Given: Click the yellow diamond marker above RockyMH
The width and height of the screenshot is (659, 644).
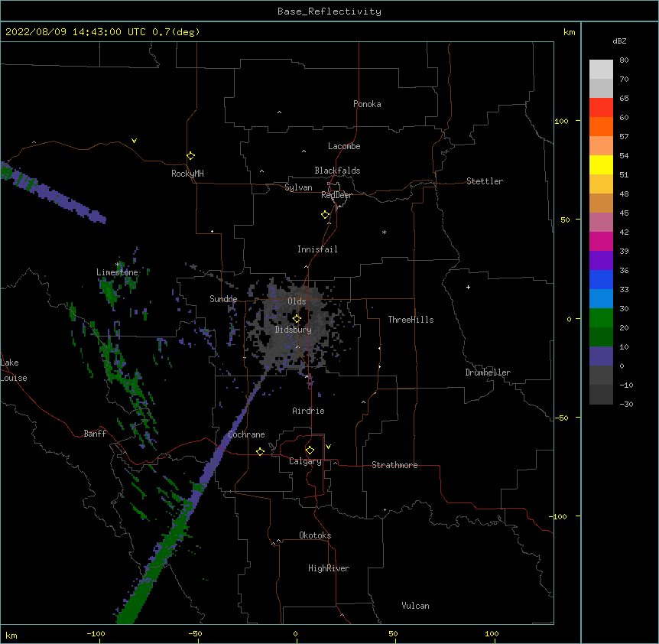Looking at the screenshot, I should point(191,156).
